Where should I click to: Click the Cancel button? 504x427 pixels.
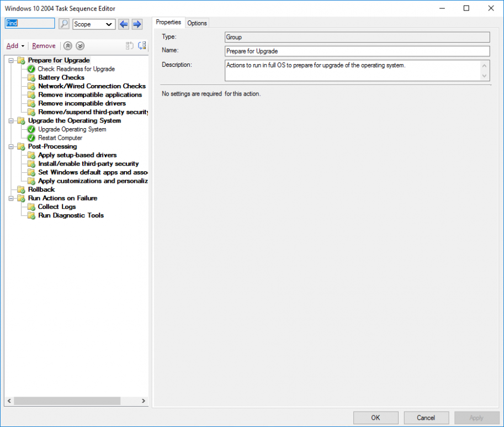click(426, 418)
